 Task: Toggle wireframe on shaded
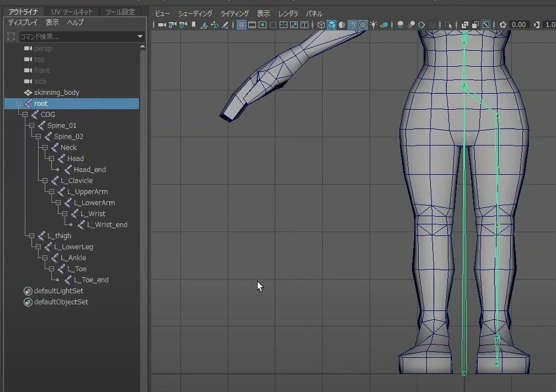click(352, 25)
